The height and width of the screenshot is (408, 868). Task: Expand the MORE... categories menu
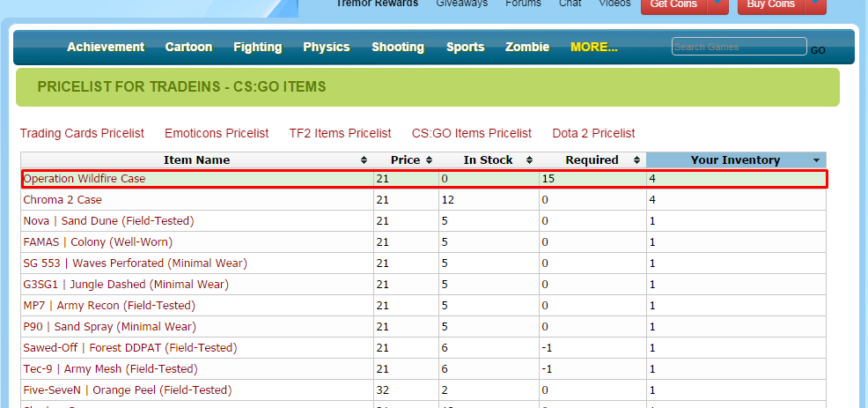tap(594, 47)
